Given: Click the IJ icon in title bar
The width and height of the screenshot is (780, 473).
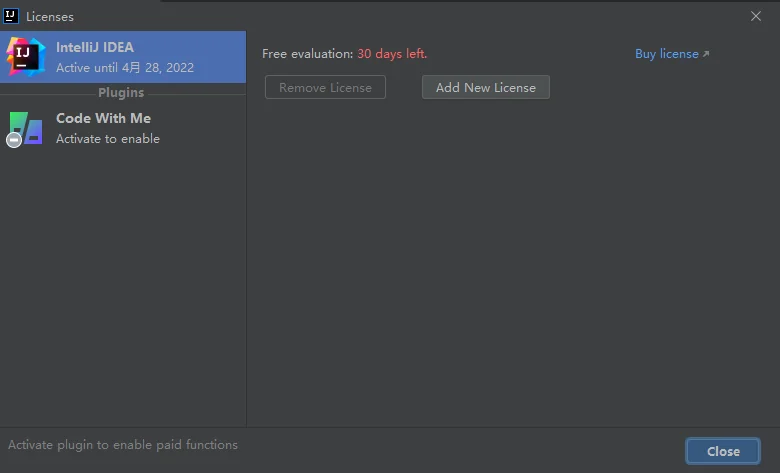Looking at the screenshot, I should [x=10, y=16].
